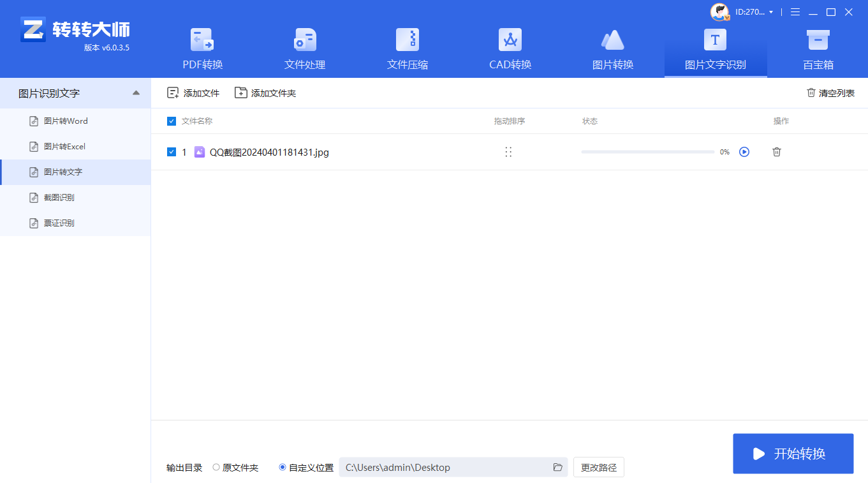
Task: Open the hamburger main menu icon
Action: (795, 12)
